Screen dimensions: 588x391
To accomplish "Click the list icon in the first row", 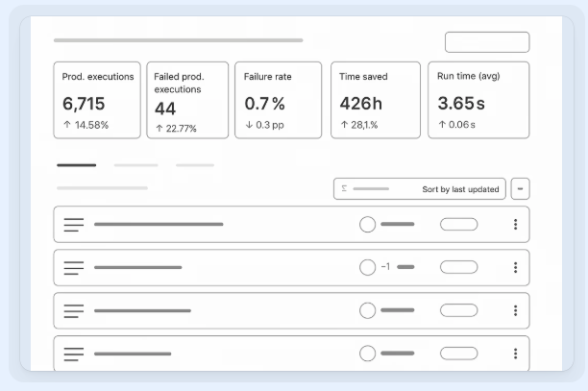I will pos(74,224).
